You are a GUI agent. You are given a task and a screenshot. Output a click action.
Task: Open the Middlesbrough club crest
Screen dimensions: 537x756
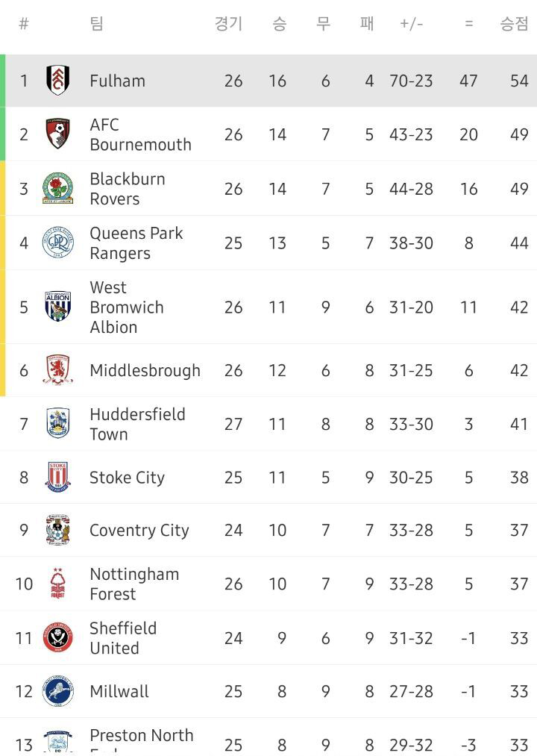pyautogui.click(x=58, y=370)
